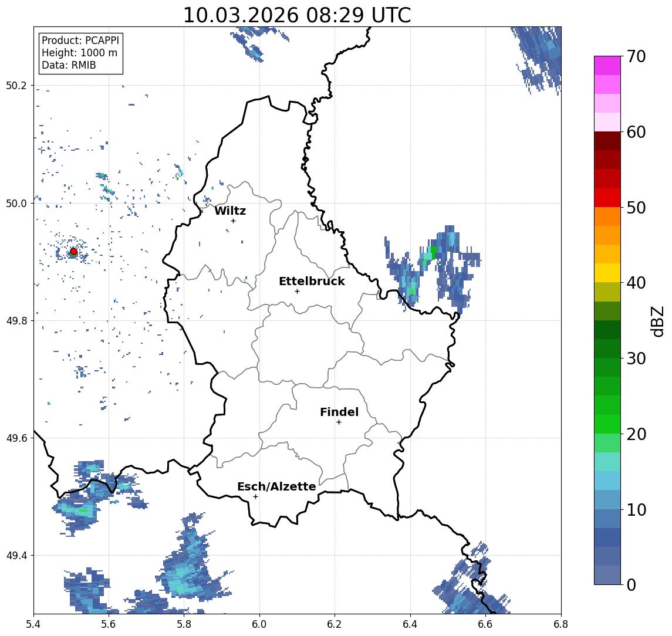Click the dark red swatch just below 60 dBZ
Screen dimensions: 672x636
point(607,141)
